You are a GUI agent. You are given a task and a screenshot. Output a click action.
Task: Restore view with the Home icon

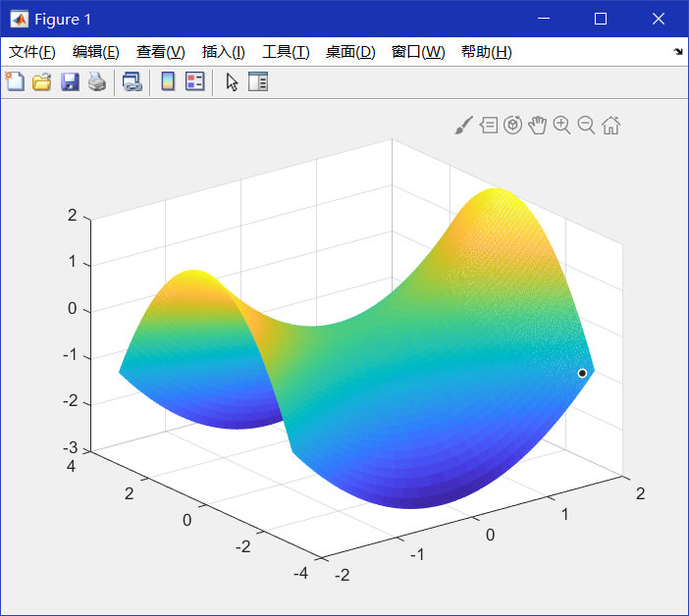[610, 126]
